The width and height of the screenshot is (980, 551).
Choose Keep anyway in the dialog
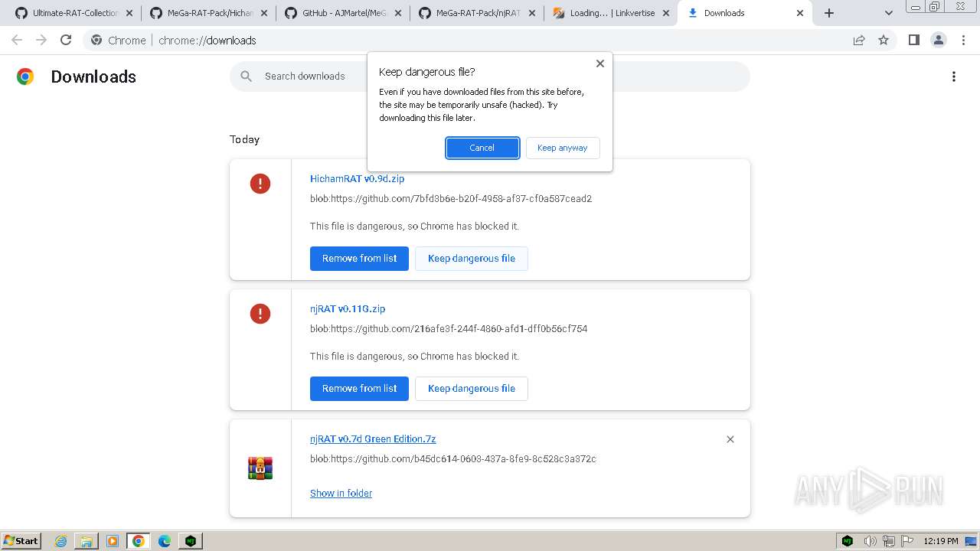click(x=563, y=148)
